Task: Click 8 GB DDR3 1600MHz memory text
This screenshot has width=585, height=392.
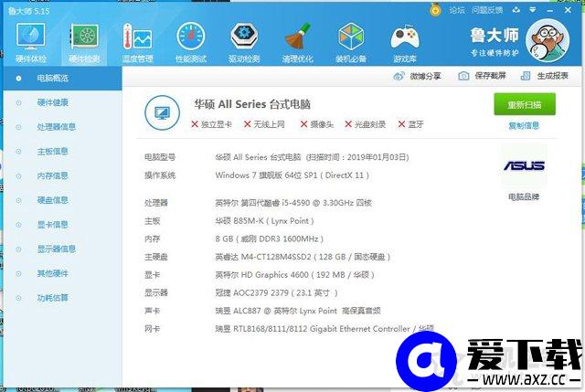Action: coord(269,238)
